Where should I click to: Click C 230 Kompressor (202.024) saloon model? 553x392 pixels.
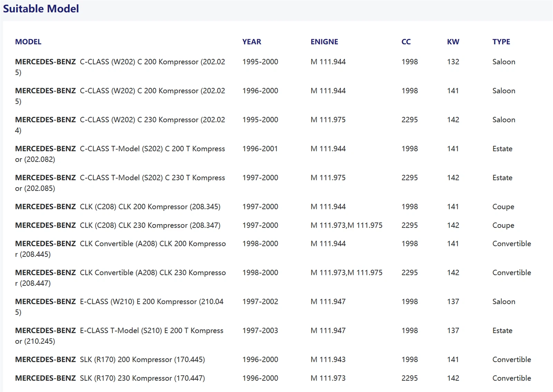(120, 125)
